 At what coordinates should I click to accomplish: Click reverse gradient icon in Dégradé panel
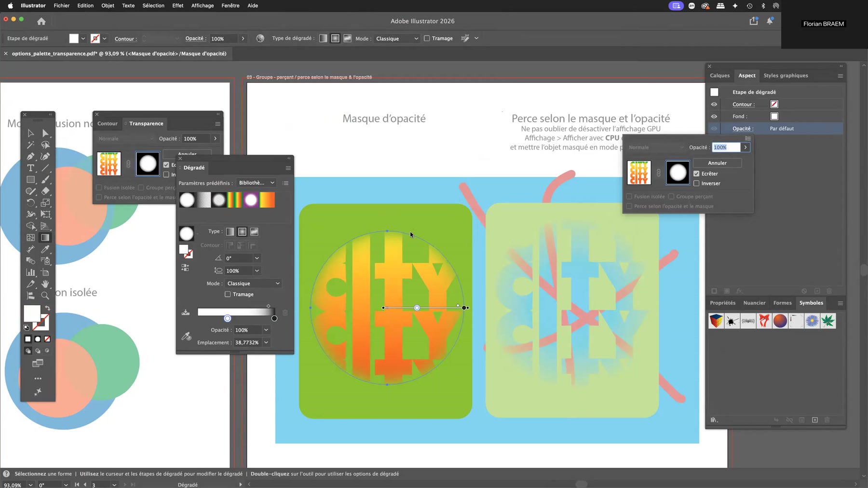(185, 268)
